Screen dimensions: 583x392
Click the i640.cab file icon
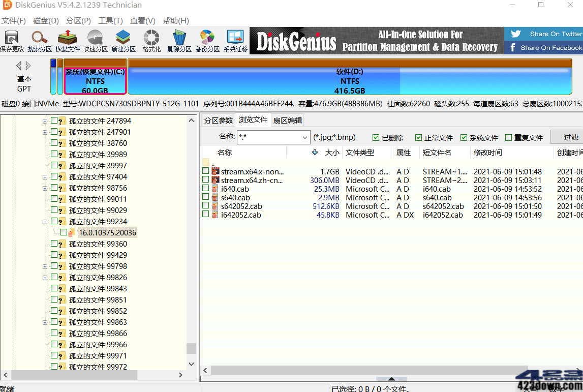[215, 189]
